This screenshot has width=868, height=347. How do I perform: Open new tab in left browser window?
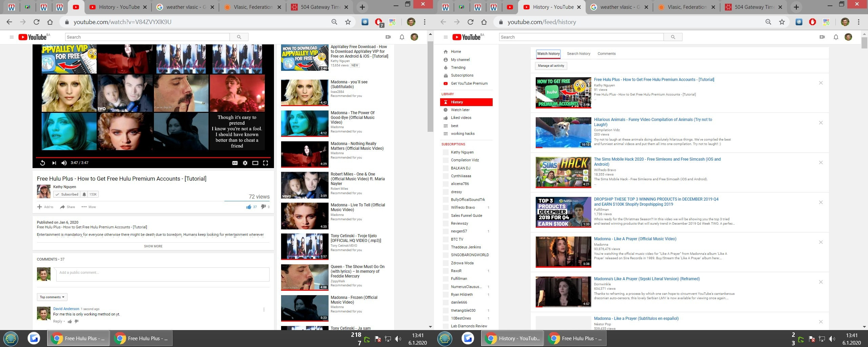[362, 7]
